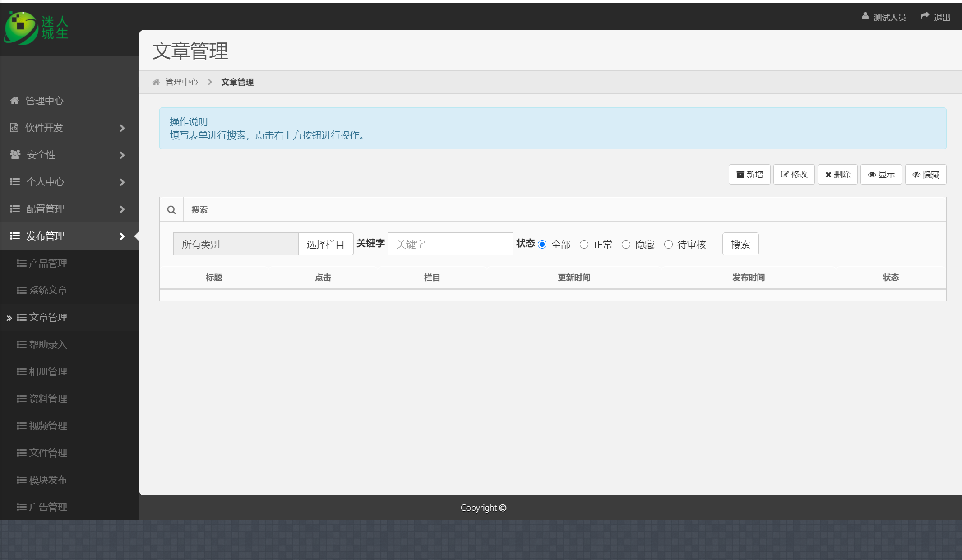This screenshot has width=962, height=560.
Task: Click the 显示 show button with eye icon
Action: 881,175
